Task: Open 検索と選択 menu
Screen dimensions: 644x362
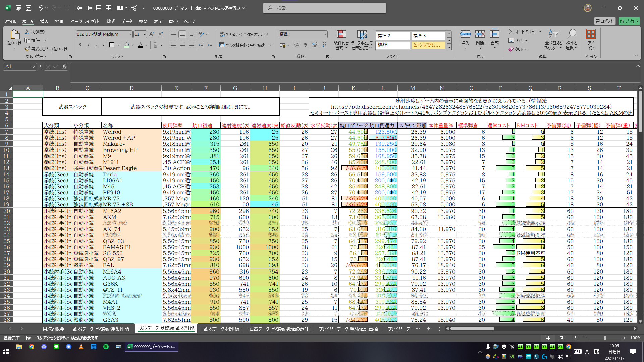Action: click(571, 40)
